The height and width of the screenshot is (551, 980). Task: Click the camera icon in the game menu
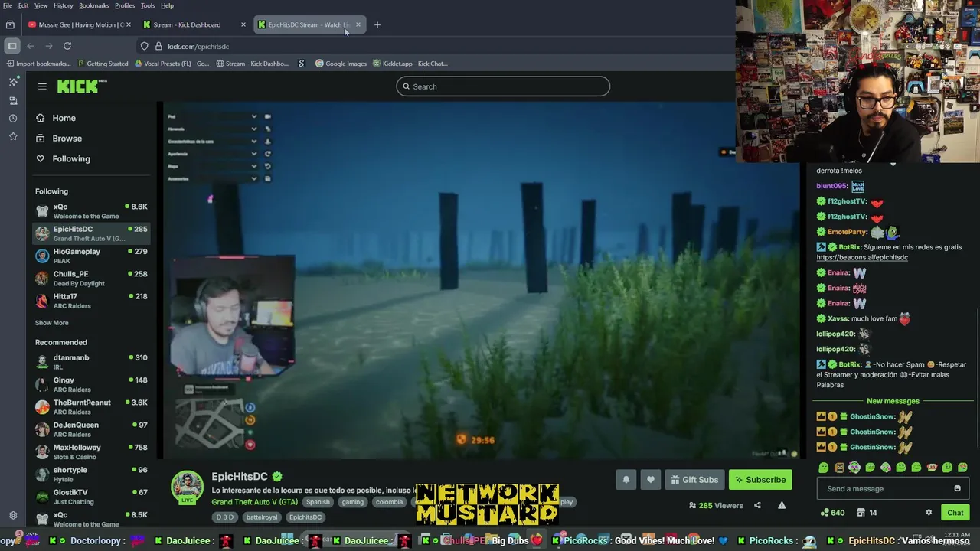click(x=267, y=116)
